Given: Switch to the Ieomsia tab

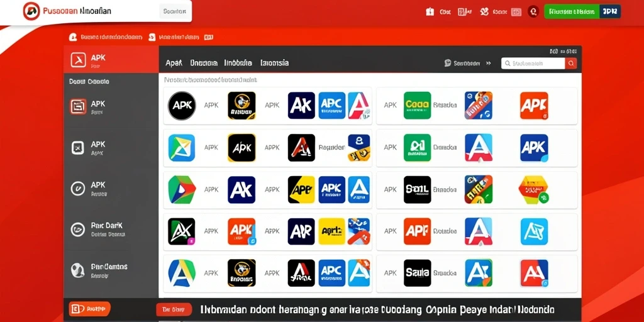Looking at the screenshot, I should pyautogui.click(x=274, y=64).
